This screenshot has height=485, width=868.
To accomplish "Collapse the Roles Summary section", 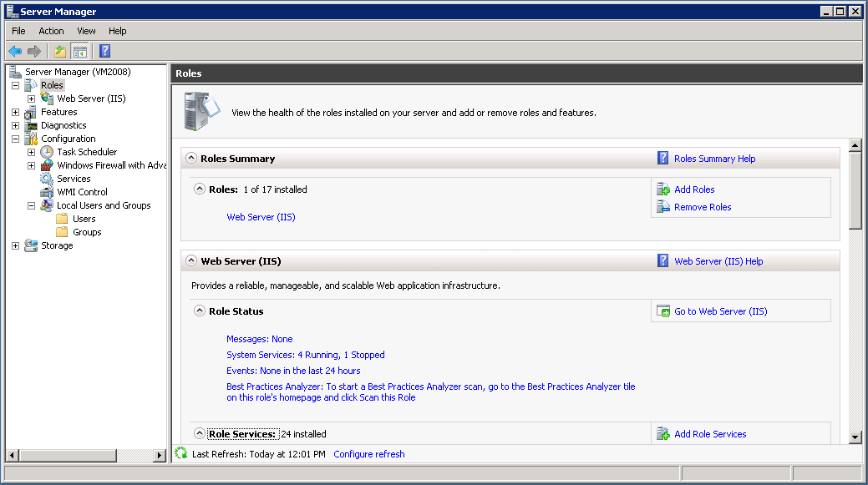I will pos(191,158).
